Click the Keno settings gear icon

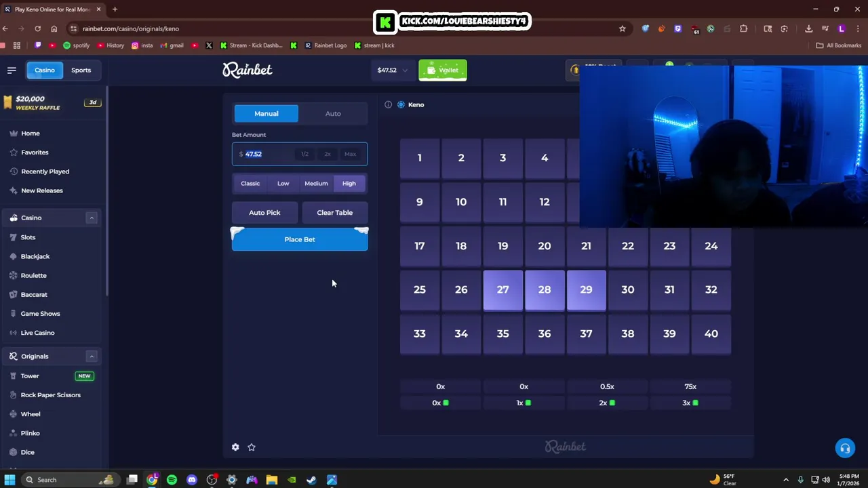(235, 447)
